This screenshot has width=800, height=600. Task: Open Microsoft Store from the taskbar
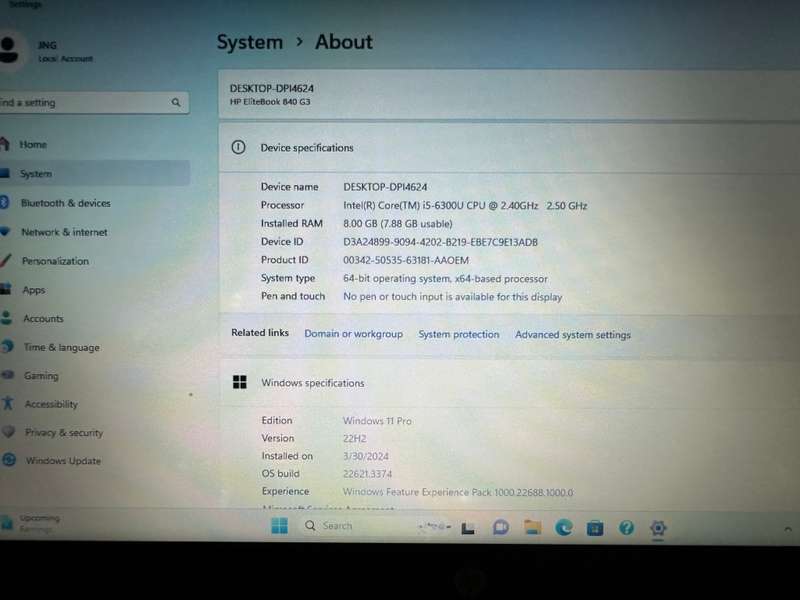595,528
